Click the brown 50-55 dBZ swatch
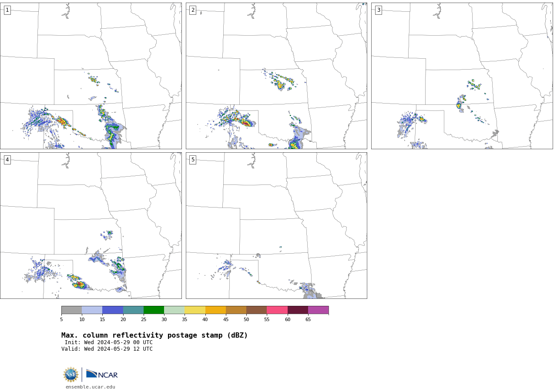Screen dimensions: 557x392 point(256,310)
